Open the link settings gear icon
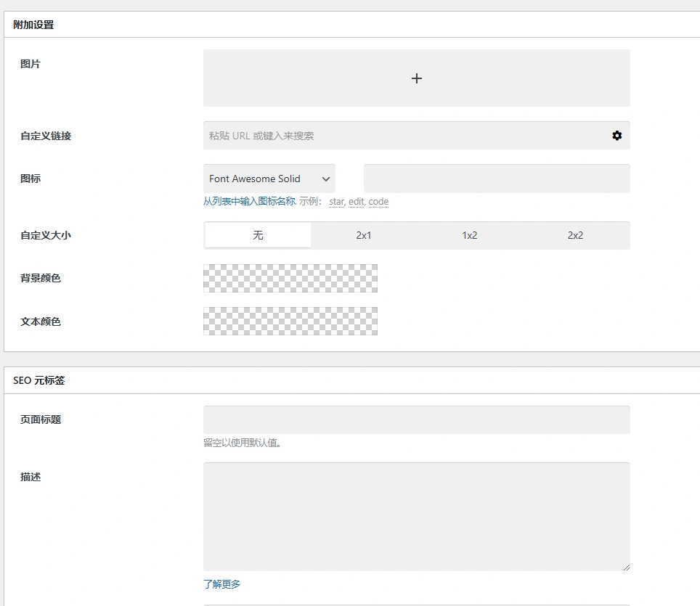The height and width of the screenshot is (606, 700). pos(616,135)
